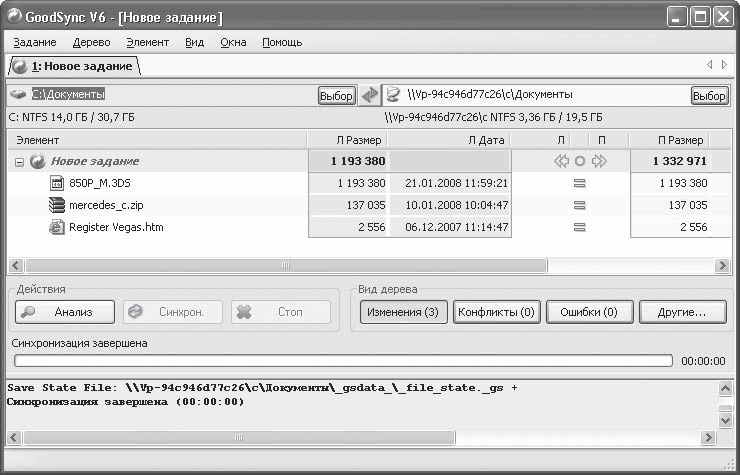
Task: Open the Другие... tree view options
Action: point(682,312)
